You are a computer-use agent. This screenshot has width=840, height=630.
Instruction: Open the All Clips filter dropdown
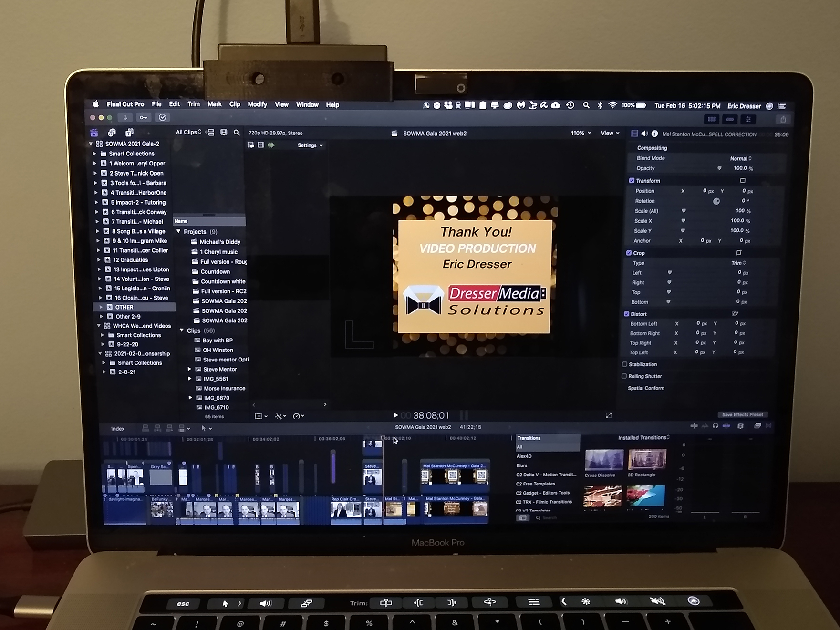tap(188, 132)
